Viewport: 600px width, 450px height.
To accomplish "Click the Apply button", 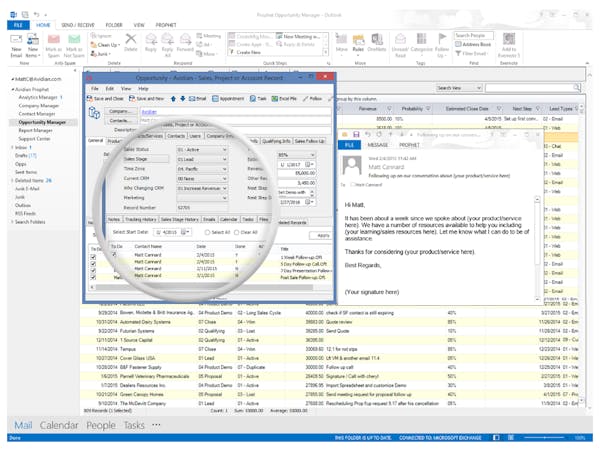I will (320, 235).
